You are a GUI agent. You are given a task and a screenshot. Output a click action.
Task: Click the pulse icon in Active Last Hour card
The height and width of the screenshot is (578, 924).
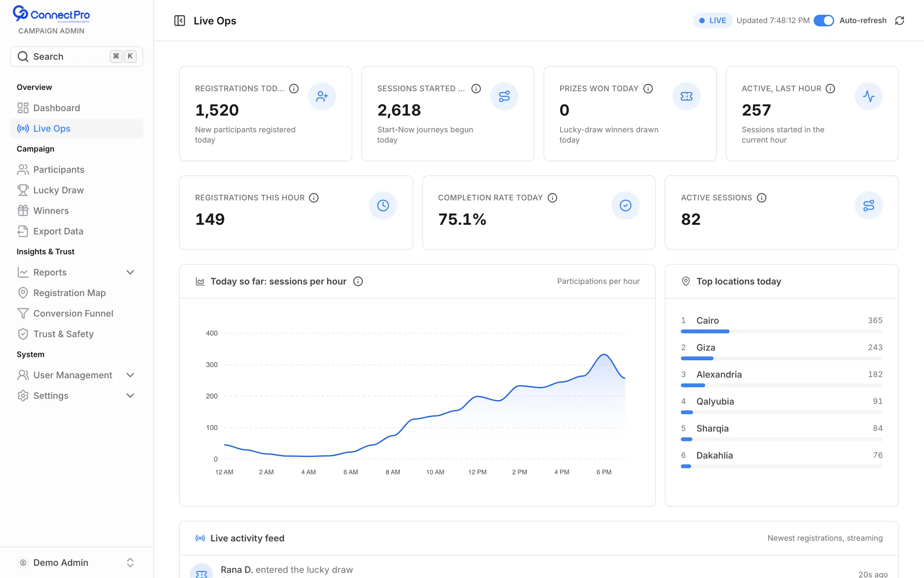pyautogui.click(x=869, y=96)
